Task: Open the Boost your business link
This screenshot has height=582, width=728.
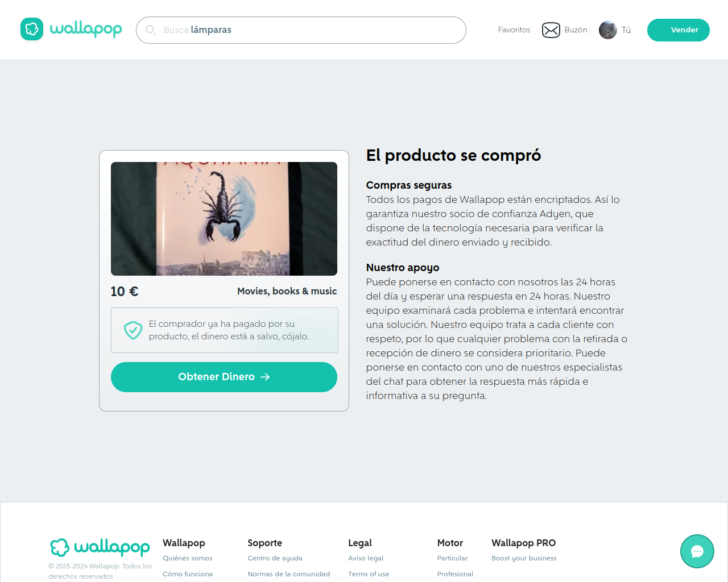Action: 524,558
